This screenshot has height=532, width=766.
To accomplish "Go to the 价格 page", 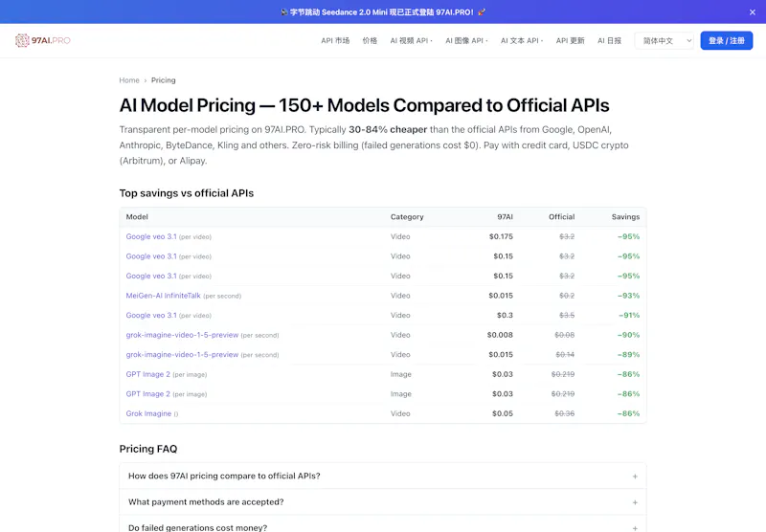I will coord(370,40).
